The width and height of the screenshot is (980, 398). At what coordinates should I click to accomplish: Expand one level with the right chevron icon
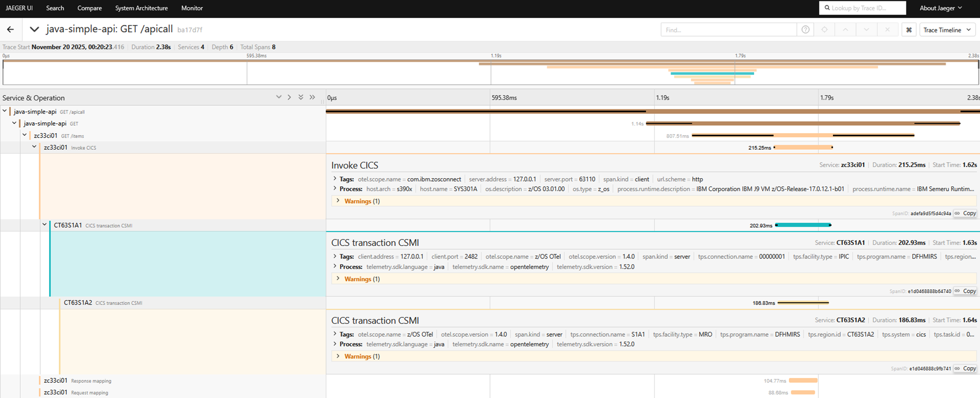[x=290, y=97]
